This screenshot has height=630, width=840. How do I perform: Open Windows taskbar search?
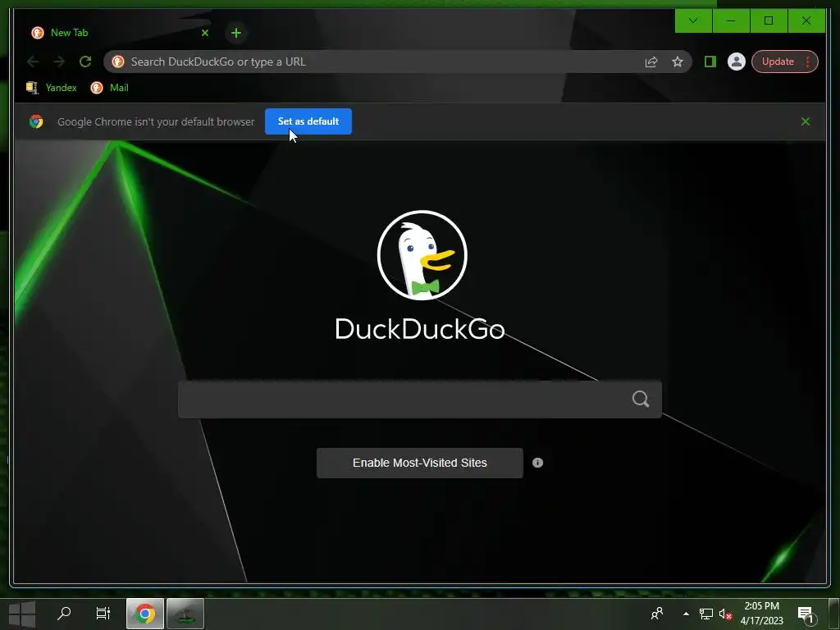[x=64, y=614]
